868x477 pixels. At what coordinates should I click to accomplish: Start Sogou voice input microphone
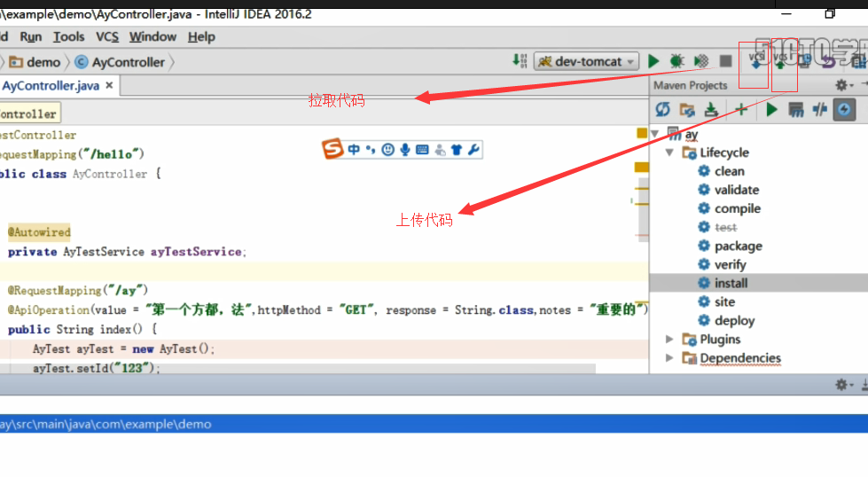pyautogui.click(x=405, y=150)
